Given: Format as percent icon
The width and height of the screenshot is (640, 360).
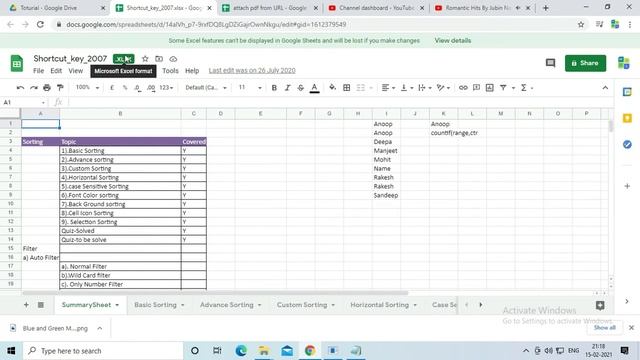Looking at the screenshot, I should point(125,88).
